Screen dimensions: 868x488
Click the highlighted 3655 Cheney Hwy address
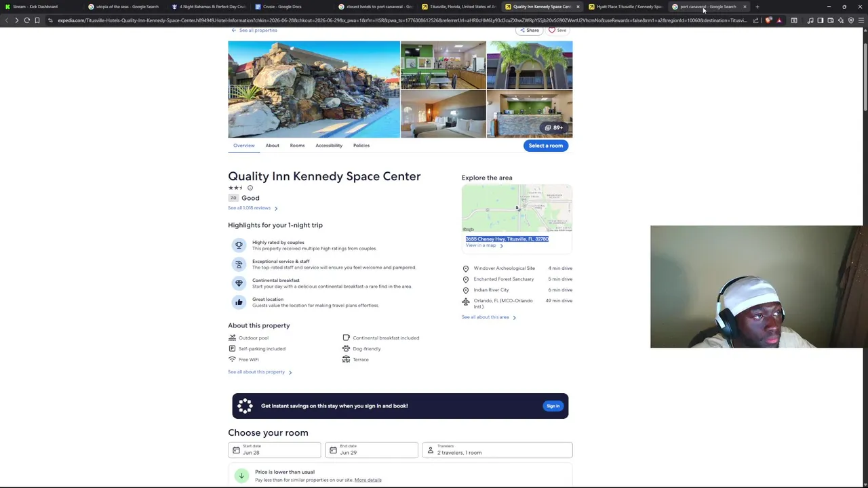(507, 239)
